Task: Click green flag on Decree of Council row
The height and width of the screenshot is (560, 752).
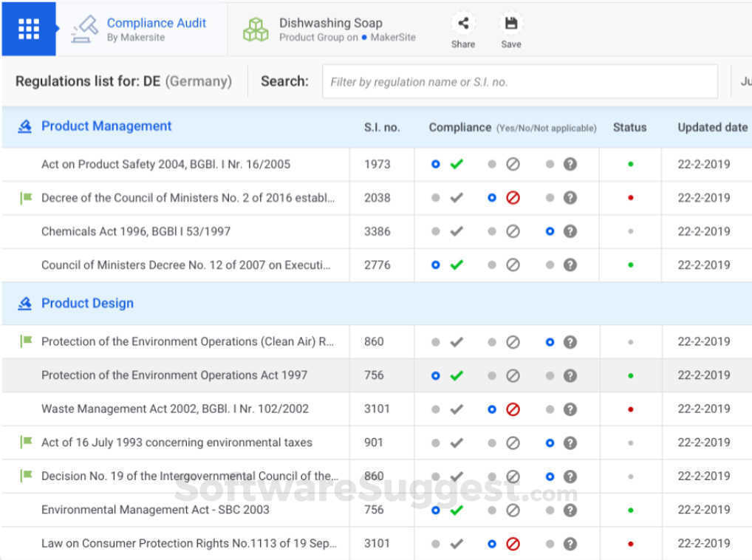Action: pos(27,198)
